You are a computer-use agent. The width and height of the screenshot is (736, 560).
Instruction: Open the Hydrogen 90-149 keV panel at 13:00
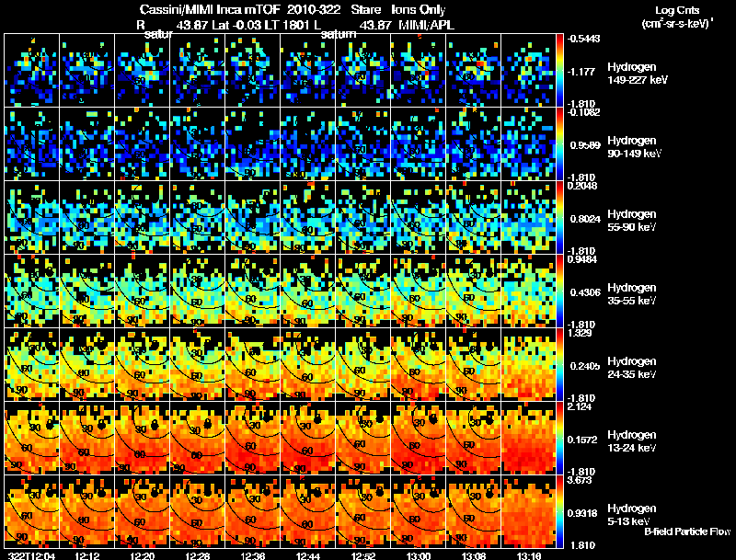pos(419,144)
